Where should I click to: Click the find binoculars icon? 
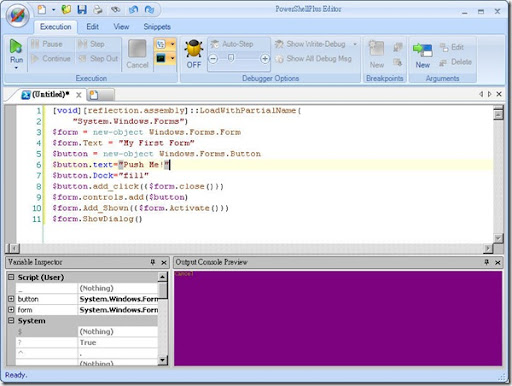click(x=116, y=10)
